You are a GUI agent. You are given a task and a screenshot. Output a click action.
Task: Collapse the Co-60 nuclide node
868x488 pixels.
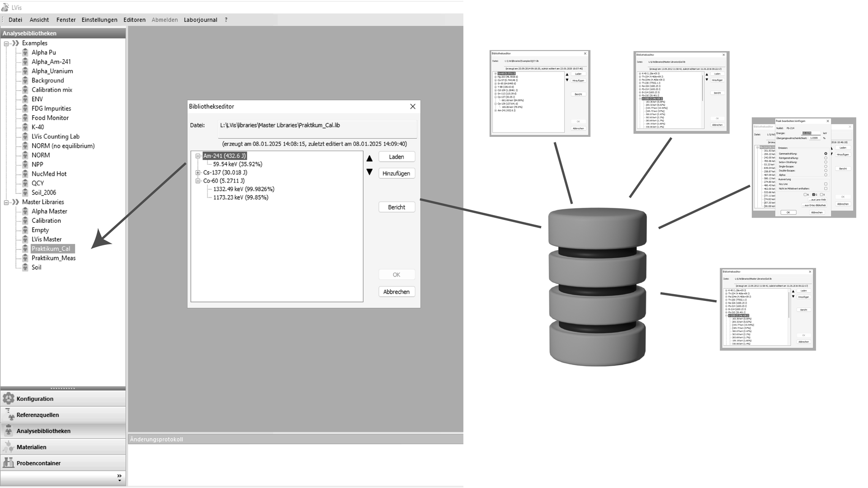pyautogui.click(x=198, y=181)
